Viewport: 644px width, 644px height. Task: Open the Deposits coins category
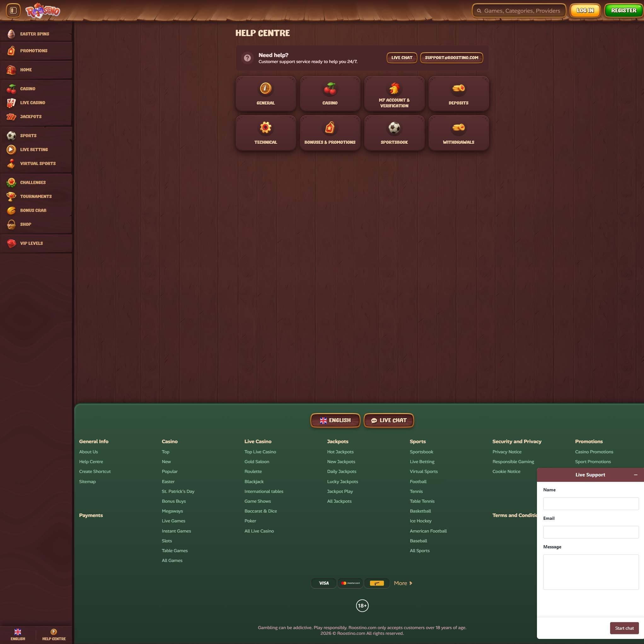click(x=458, y=94)
